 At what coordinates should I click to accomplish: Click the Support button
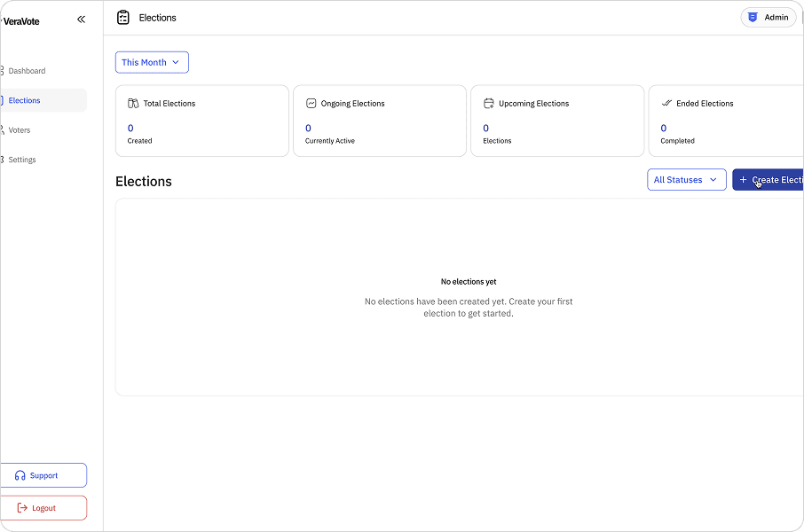pos(43,475)
